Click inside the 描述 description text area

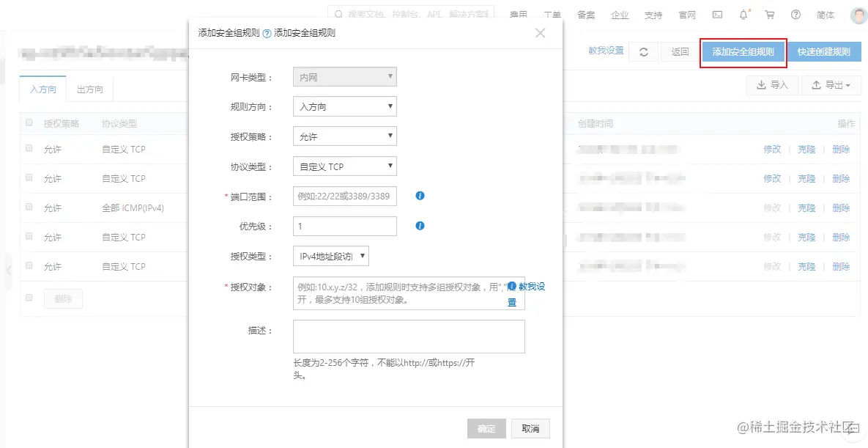[408, 336]
